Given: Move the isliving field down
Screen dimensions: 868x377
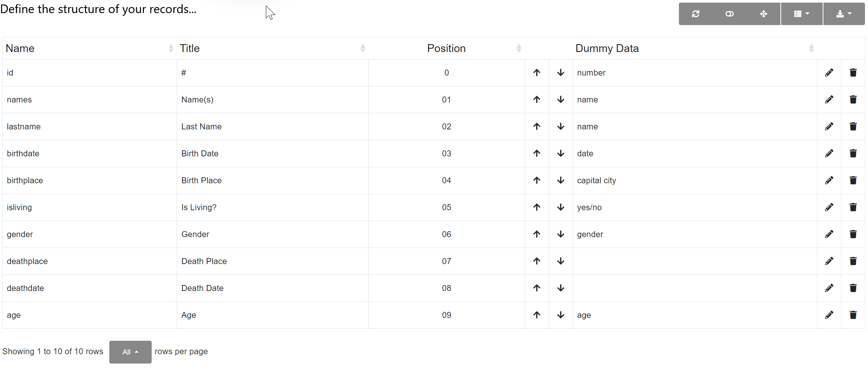Looking at the screenshot, I should click(x=561, y=207).
